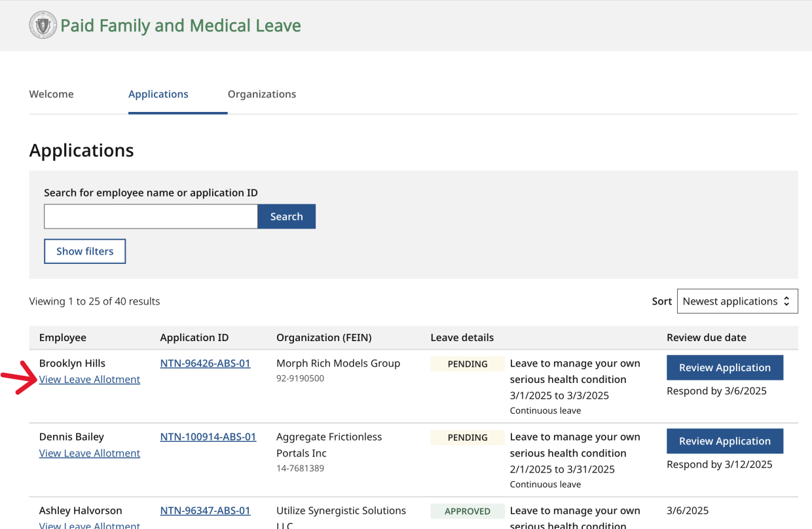
Task: Switch to the Welcome tab
Action: click(x=52, y=94)
